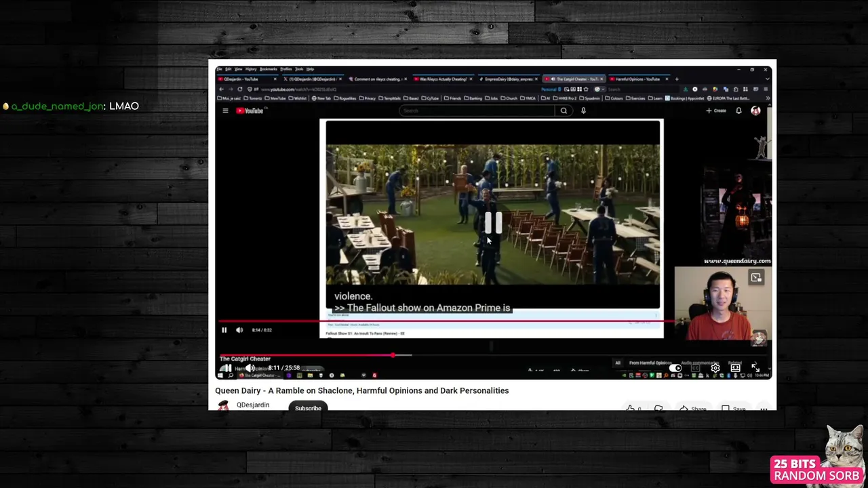The height and width of the screenshot is (488, 868).
Task: Expand the bookmarks toolbar overflow chevron
Action: coord(768,98)
